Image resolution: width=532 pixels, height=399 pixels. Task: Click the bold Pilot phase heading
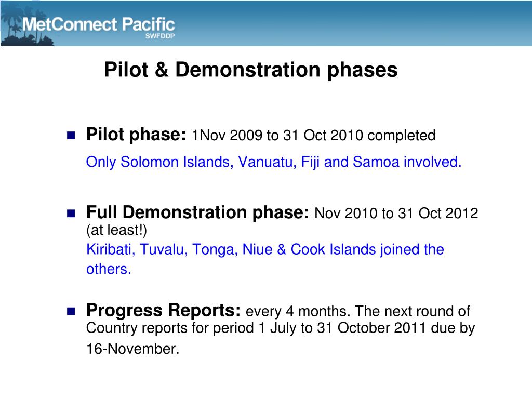[136, 135]
